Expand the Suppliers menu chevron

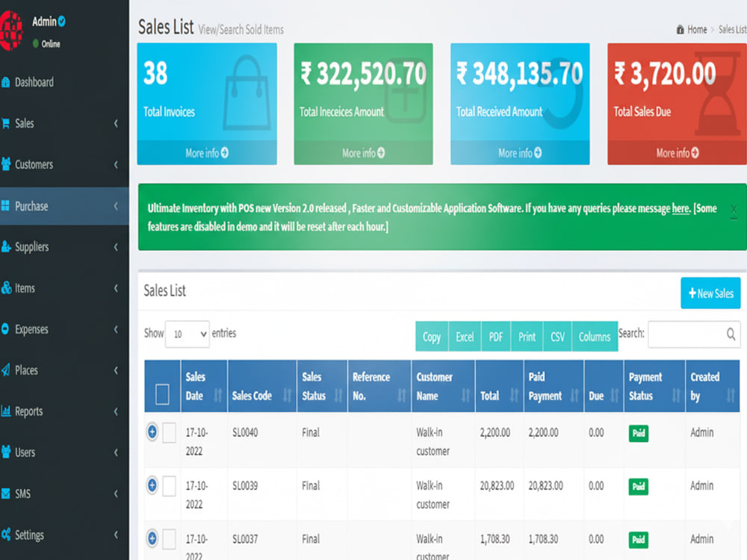tap(116, 246)
